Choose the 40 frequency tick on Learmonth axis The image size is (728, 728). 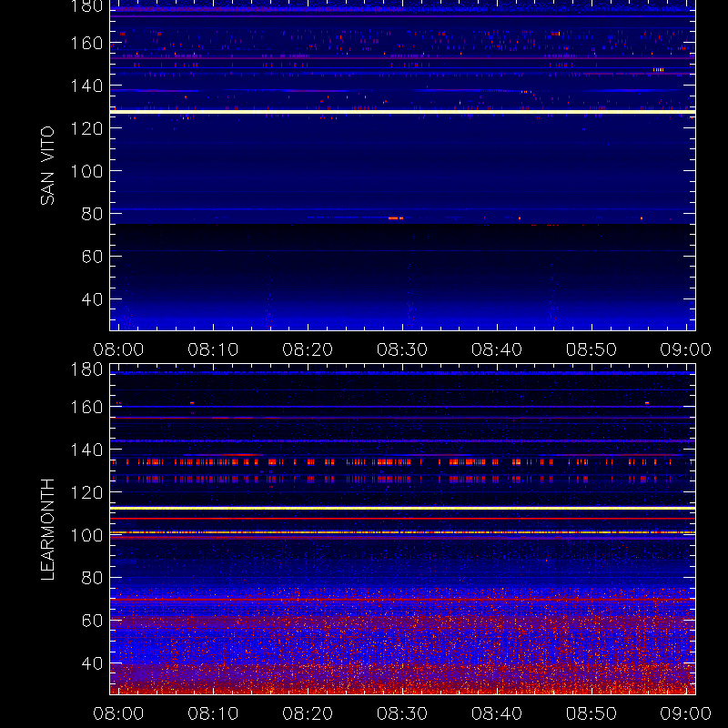(x=93, y=663)
